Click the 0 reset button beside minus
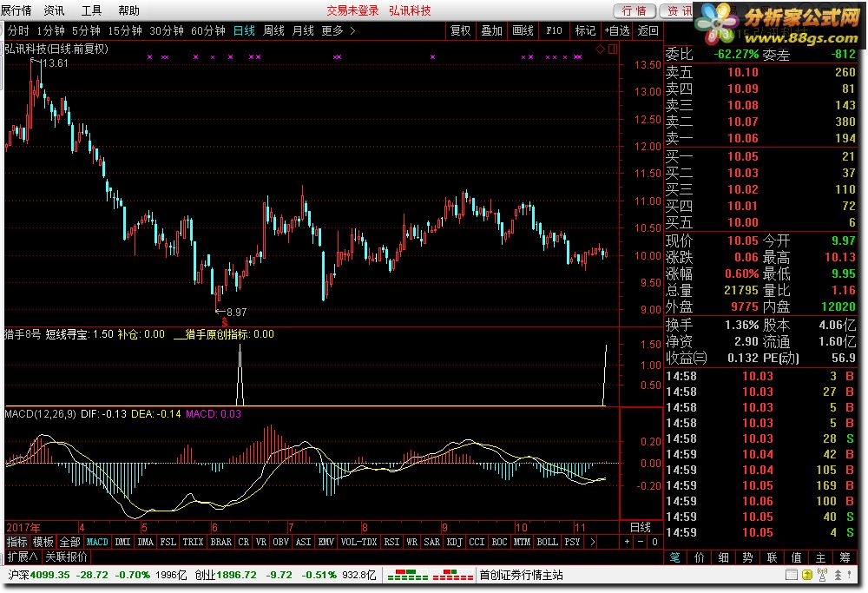 [x=654, y=542]
